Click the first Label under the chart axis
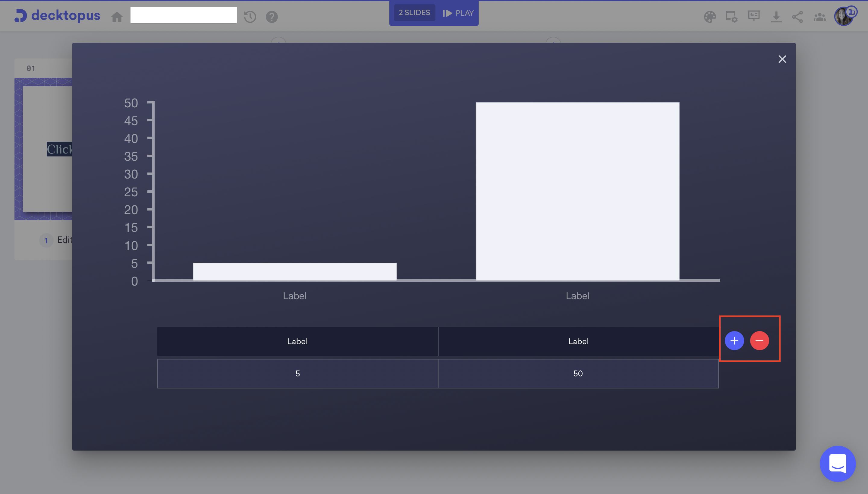The image size is (868, 494). tap(295, 296)
